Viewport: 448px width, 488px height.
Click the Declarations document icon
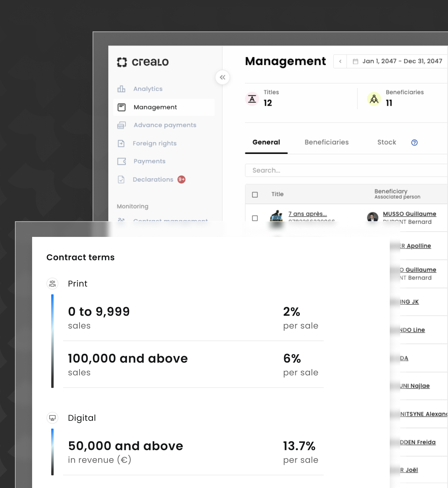click(x=121, y=180)
